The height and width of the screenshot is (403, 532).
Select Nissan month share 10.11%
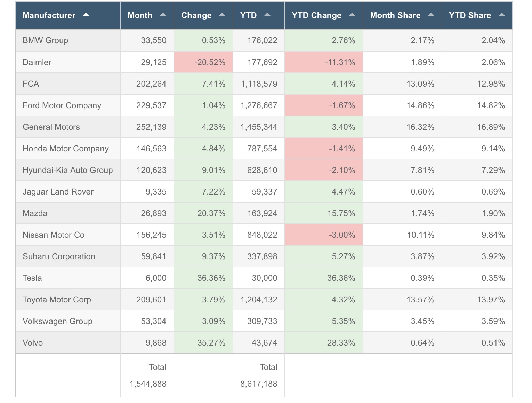pos(421,235)
